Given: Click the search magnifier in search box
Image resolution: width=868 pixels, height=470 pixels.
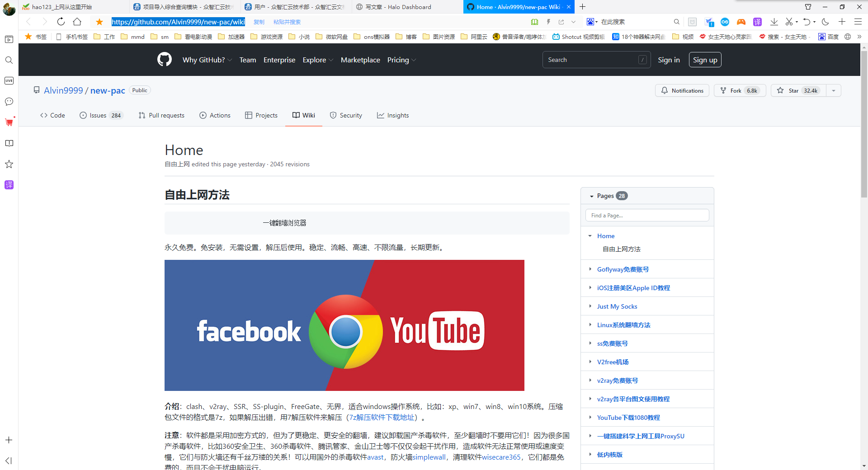Looking at the screenshot, I should coord(677,22).
